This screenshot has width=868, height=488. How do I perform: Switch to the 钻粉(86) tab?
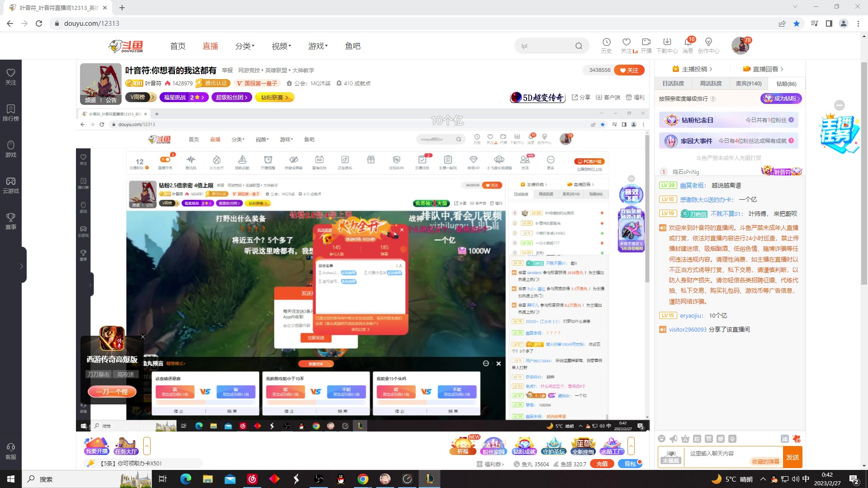tap(786, 84)
